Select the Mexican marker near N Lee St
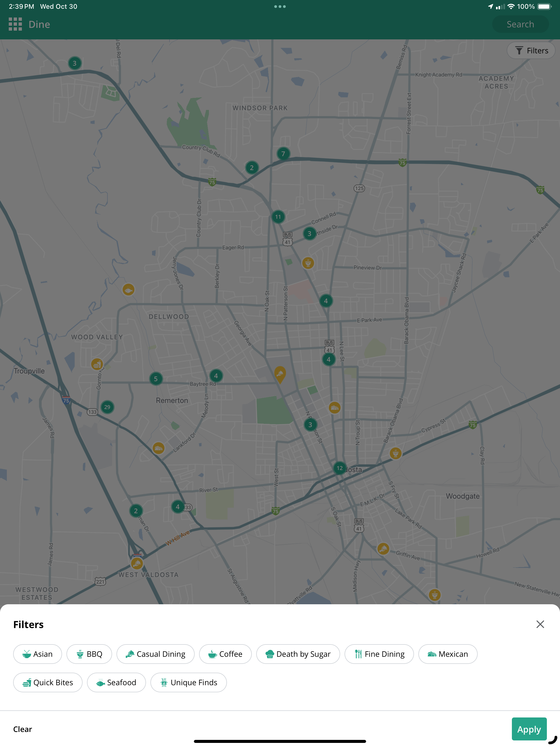Screen dimensions: 560x747 334,408
